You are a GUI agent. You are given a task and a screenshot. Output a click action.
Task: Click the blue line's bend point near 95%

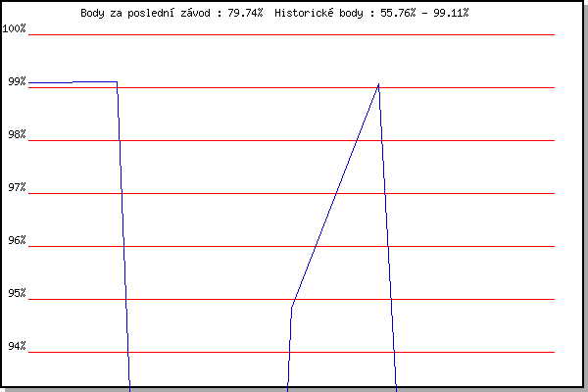[x=292, y=306]
